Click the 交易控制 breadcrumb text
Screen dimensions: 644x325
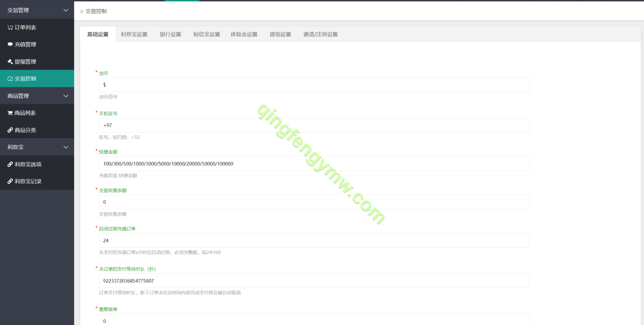(x=96, y=11)
